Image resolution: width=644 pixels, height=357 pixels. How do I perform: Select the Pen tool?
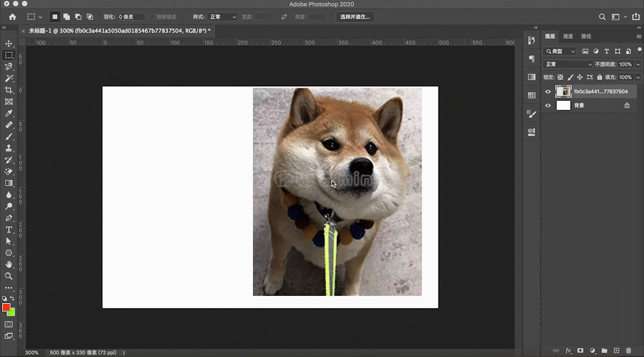point(8,218)
